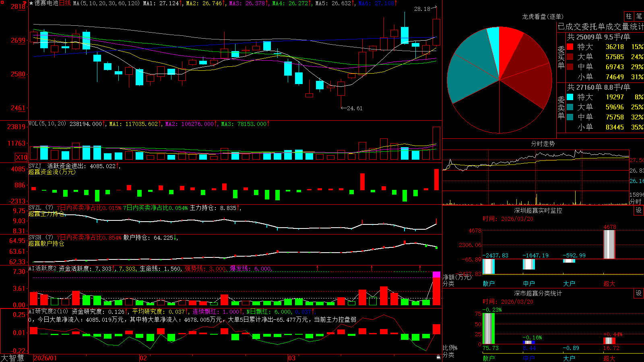Click the 大户 bar showing -592.99

569,261
